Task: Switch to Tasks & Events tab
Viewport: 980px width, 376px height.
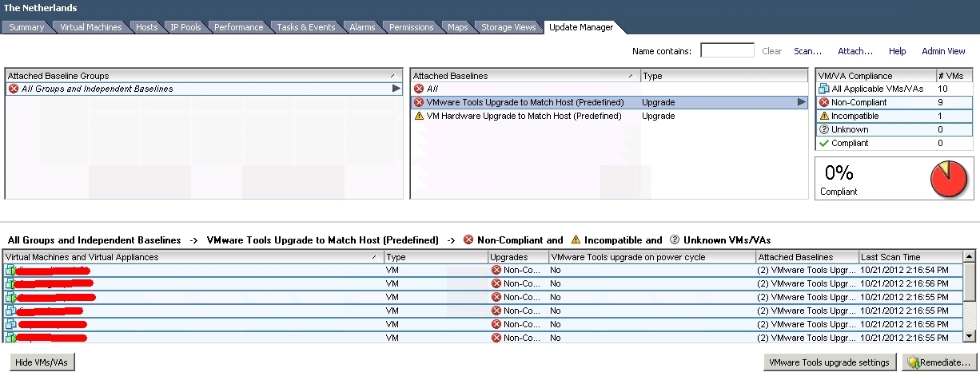Action: coord(306,27)
